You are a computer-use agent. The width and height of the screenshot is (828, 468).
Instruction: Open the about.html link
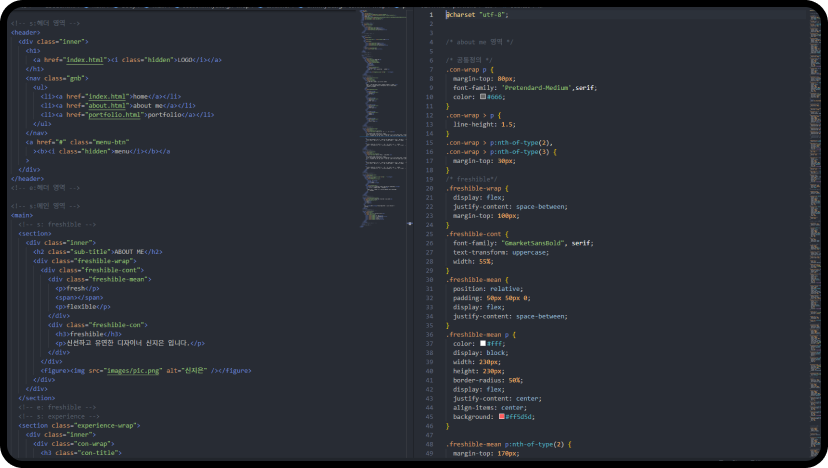tap(107, 106)
